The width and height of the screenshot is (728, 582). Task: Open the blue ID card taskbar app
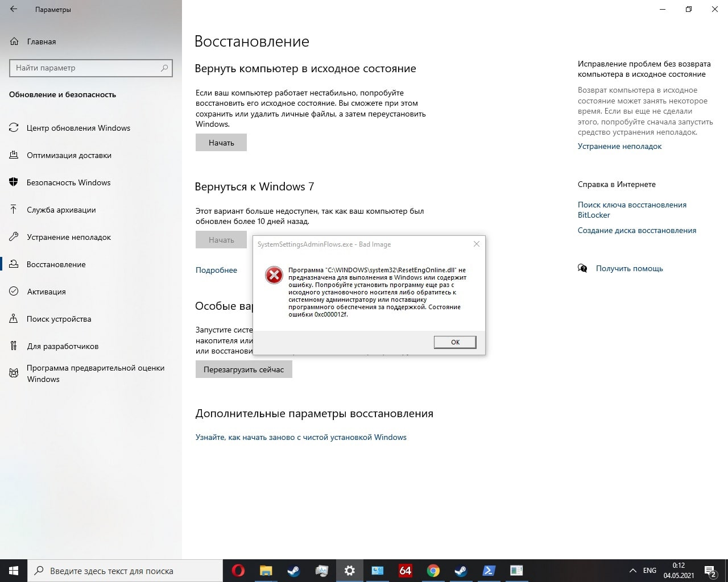pyautogui.click(x=378, y=571)
